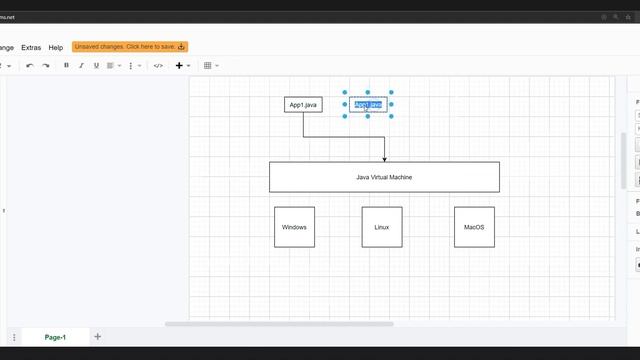Select the MacOS box

point(474,227)
